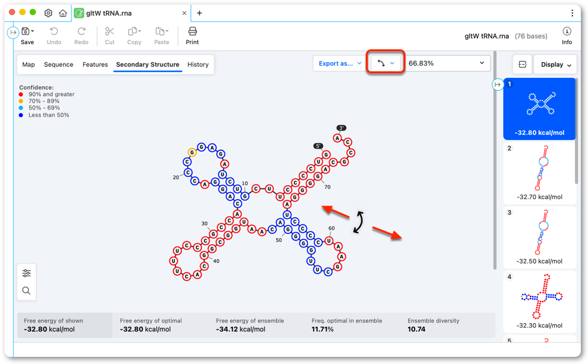Image resolution: width=588 pixels, height=364 pixels.
Task: Switch to the Map tab
Action: point(29,64)
